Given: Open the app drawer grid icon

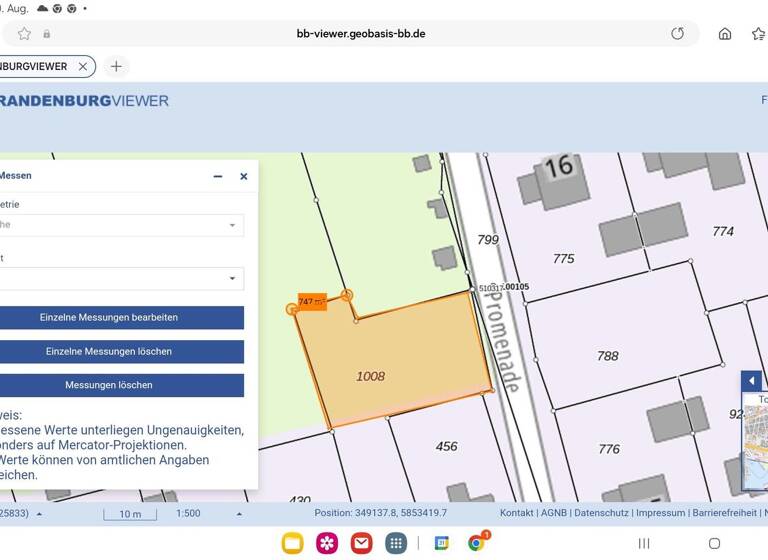Looking at the screenshot, I should [396, 543].
